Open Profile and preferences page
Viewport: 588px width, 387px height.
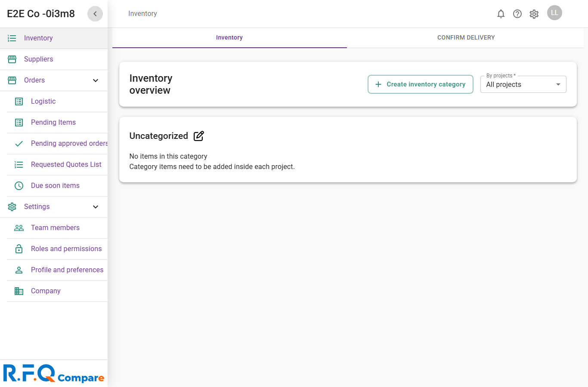coord(57,270)
